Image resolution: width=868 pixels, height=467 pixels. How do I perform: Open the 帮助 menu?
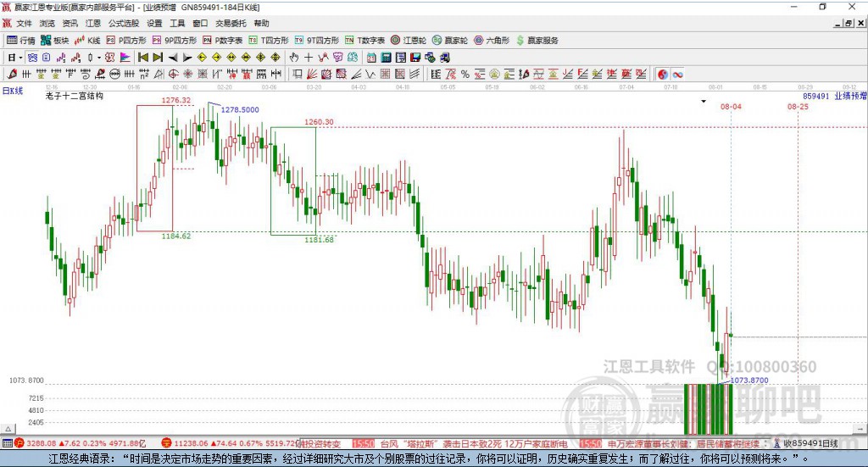(x=261, y=23)
